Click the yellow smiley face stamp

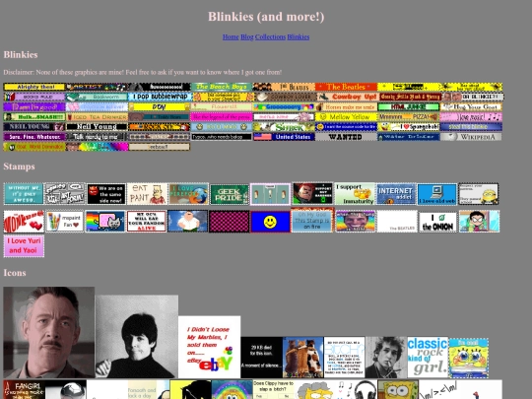pos(270,222)
